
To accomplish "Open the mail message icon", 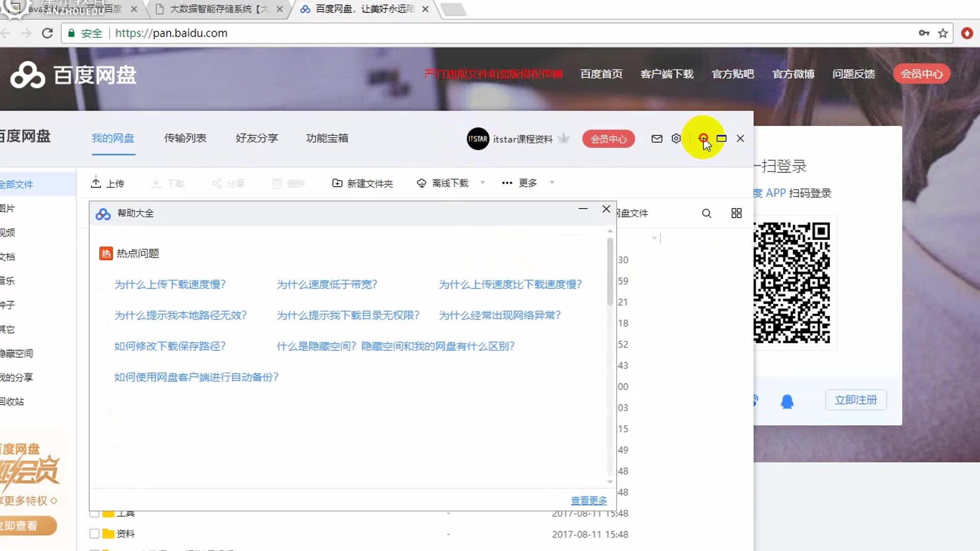I will coord(657,139).
